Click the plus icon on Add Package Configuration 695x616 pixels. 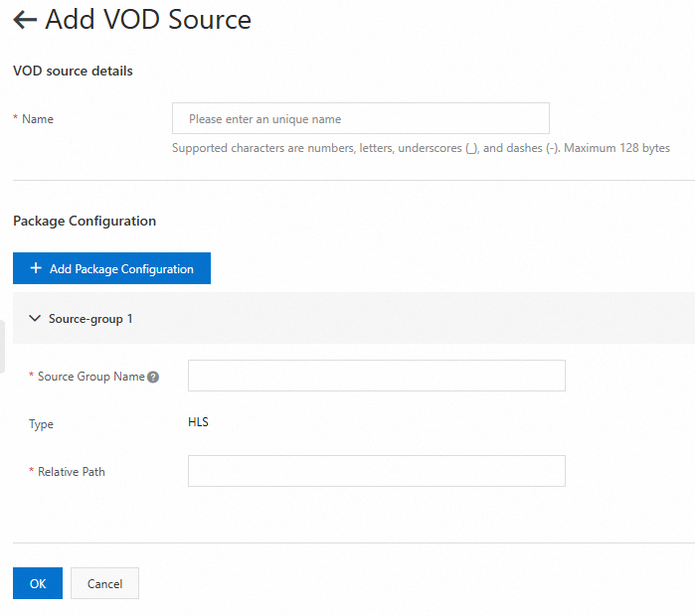click(36, 269)
